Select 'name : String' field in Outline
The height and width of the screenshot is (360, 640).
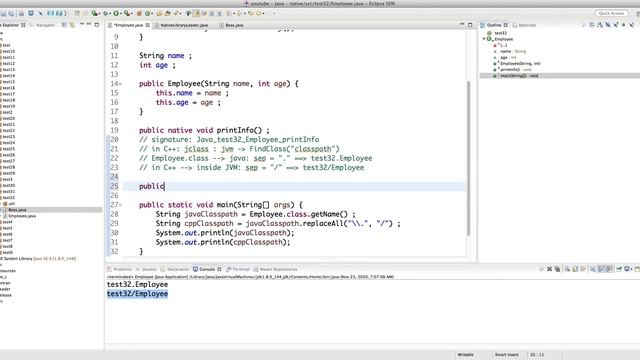point(513,51)
